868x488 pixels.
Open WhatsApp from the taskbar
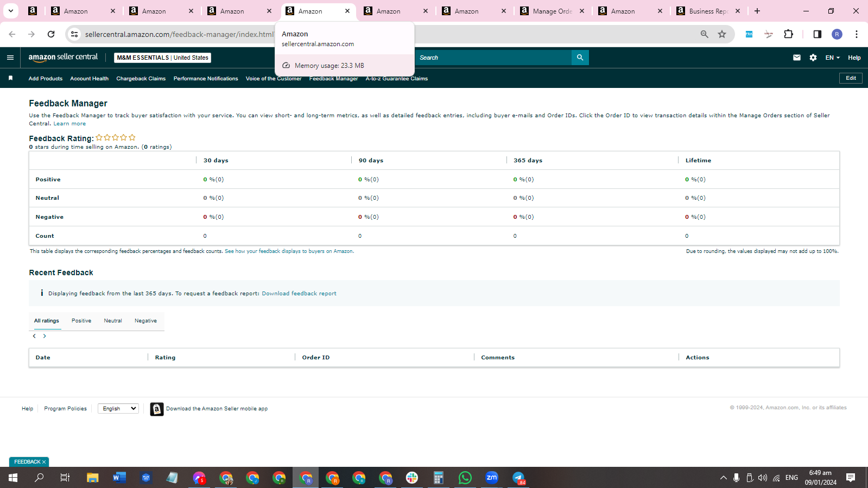pos(465,478)
